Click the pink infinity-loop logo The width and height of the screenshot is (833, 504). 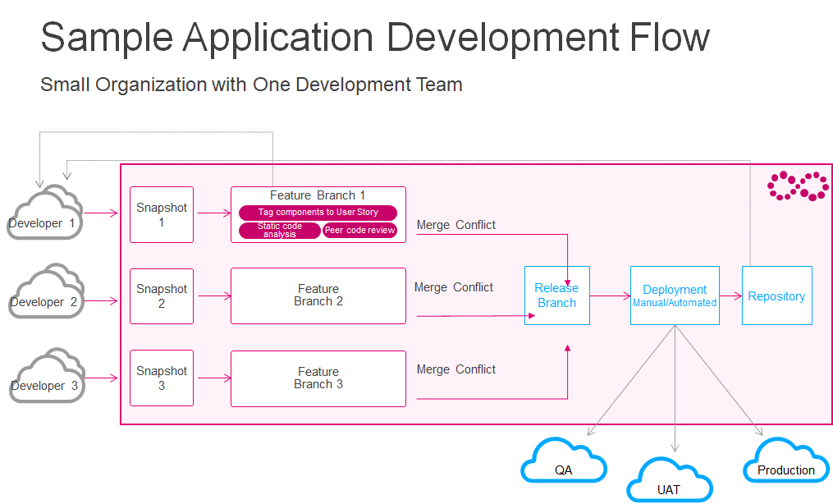point(798,186)
